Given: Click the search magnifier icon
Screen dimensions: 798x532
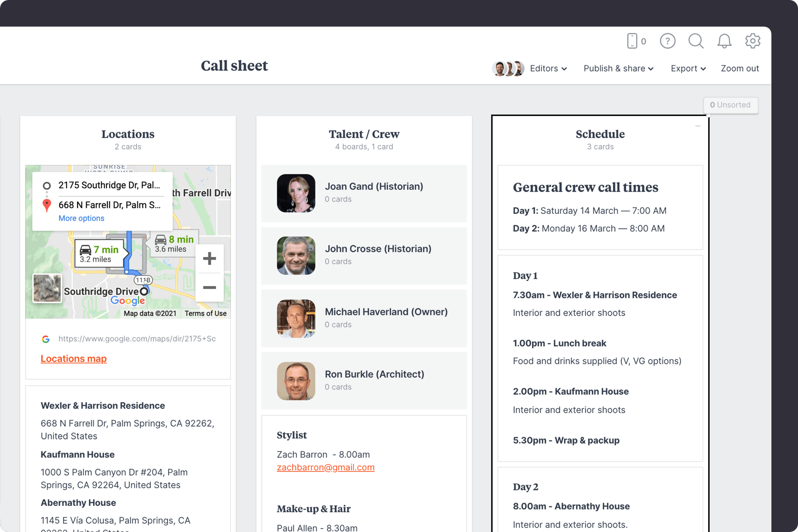Looking at the screenshot, I should (696, 41).
